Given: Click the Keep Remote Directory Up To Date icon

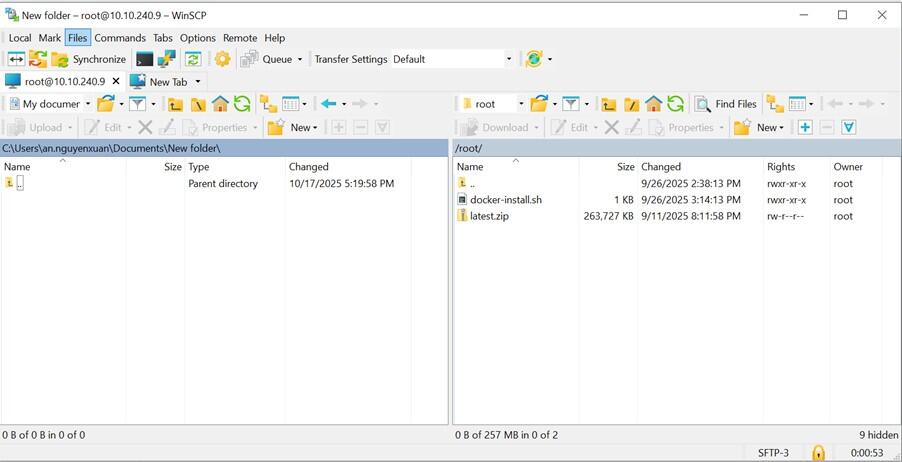Looking at the screenshot, I should (x=193, y=59).
